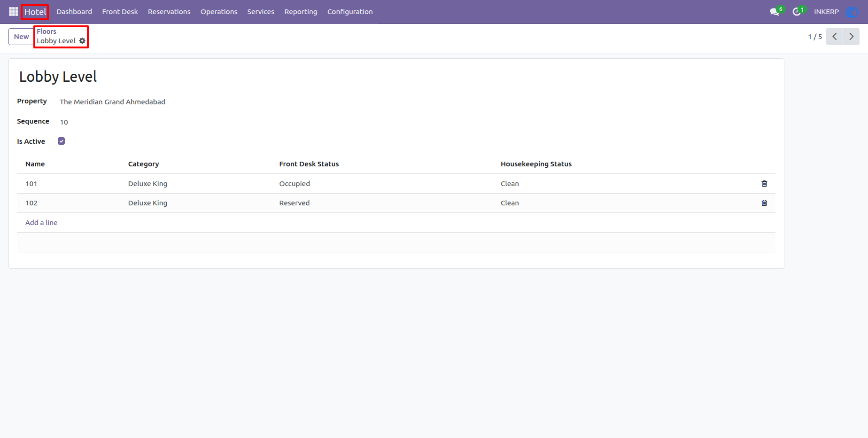Open the apps grid menu icon

[x=13, y=12]
